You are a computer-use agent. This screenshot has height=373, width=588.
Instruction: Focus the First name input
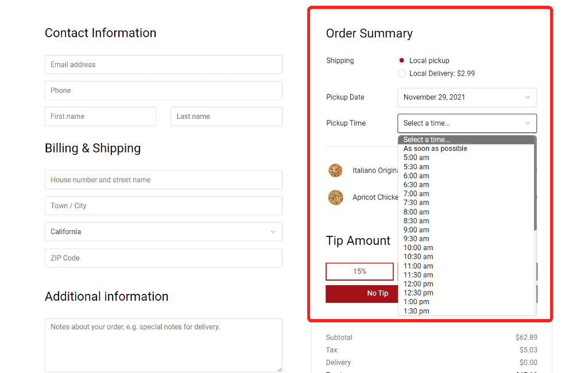100,116
